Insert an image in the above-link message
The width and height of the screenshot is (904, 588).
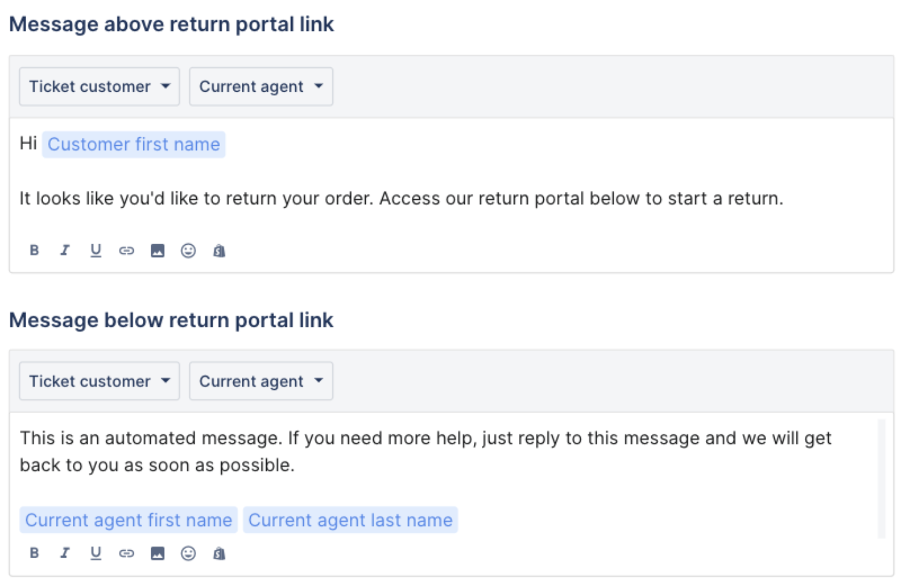(157, 250)
